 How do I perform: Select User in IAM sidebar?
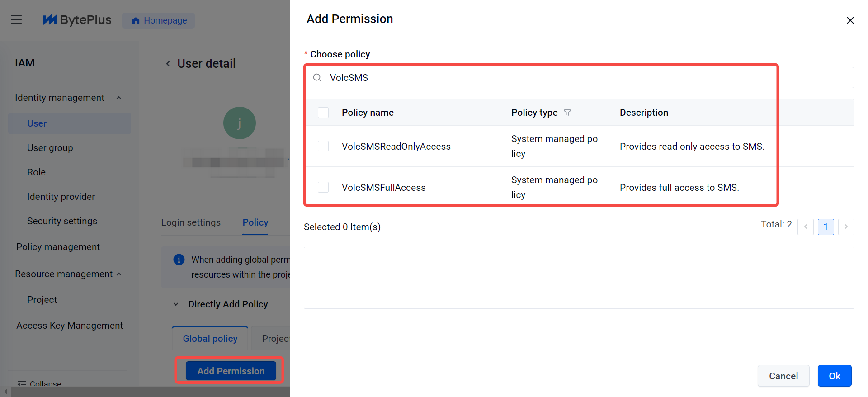coord(70,123)
